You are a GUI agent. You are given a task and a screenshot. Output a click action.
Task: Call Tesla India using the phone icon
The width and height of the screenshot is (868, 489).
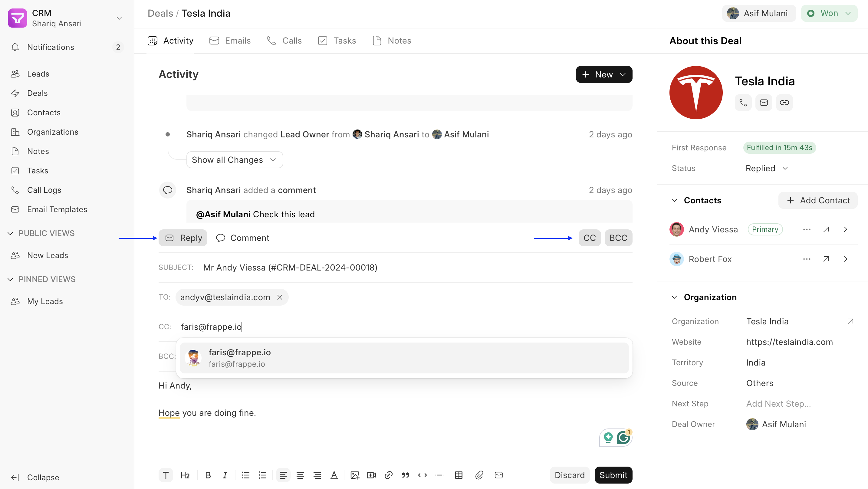coord(743,103)
